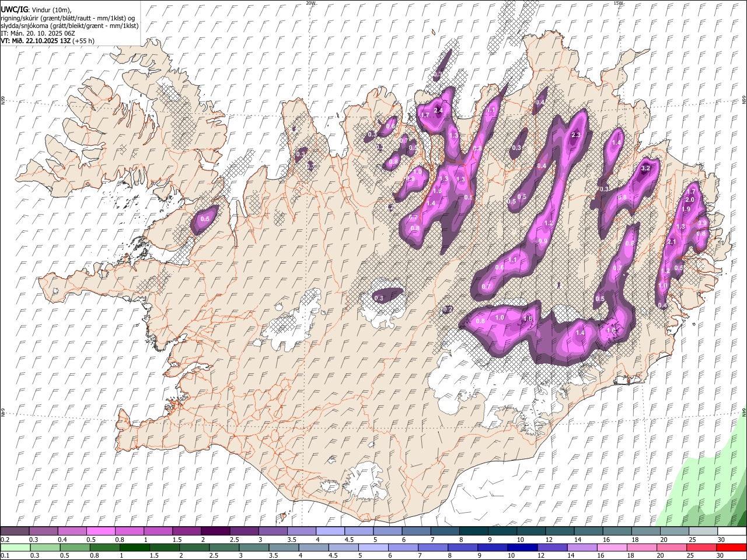Click the '2.4' snowfall value on the map
This screenshot has width=747, height=560.
(439, 110)
